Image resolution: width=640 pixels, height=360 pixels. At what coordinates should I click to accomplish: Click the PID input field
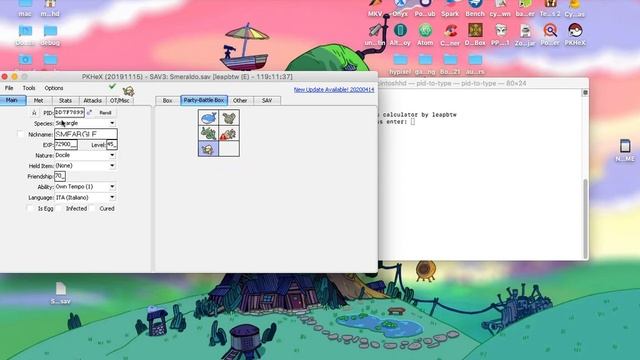pos(69,112)
